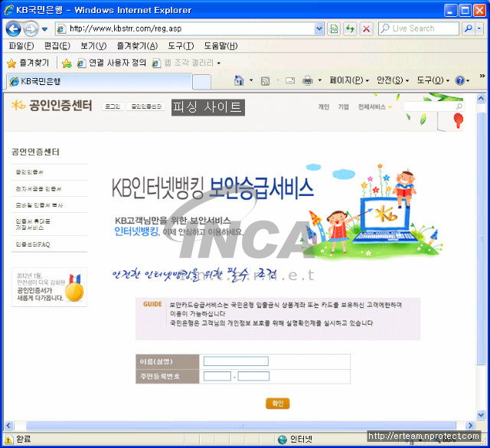
Task: Click the Refresh page icon
Action: click(350, 29)
